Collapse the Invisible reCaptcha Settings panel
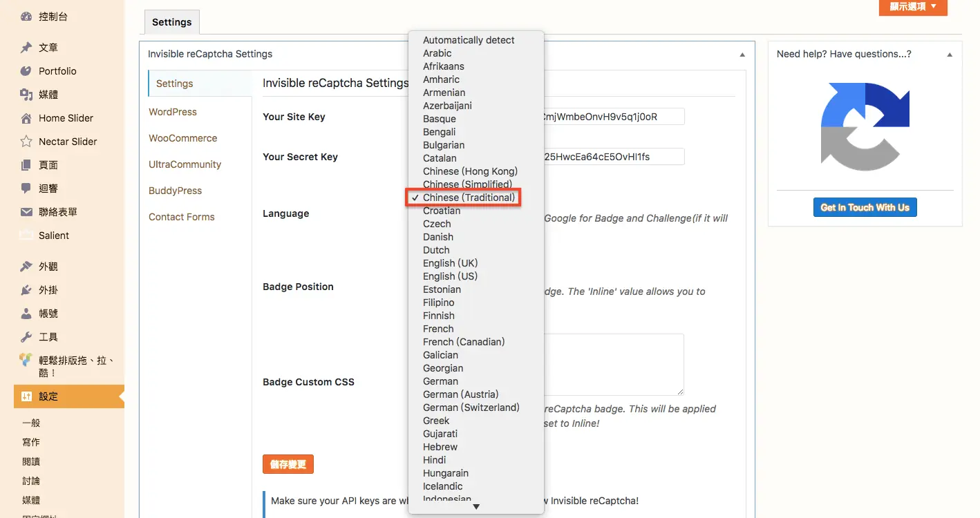The width and height of the screenshot is (980, 518). click(742, 55)
